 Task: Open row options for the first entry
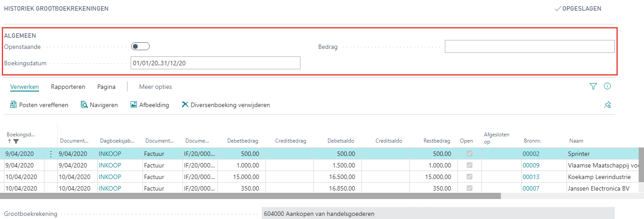coord(51,154)
